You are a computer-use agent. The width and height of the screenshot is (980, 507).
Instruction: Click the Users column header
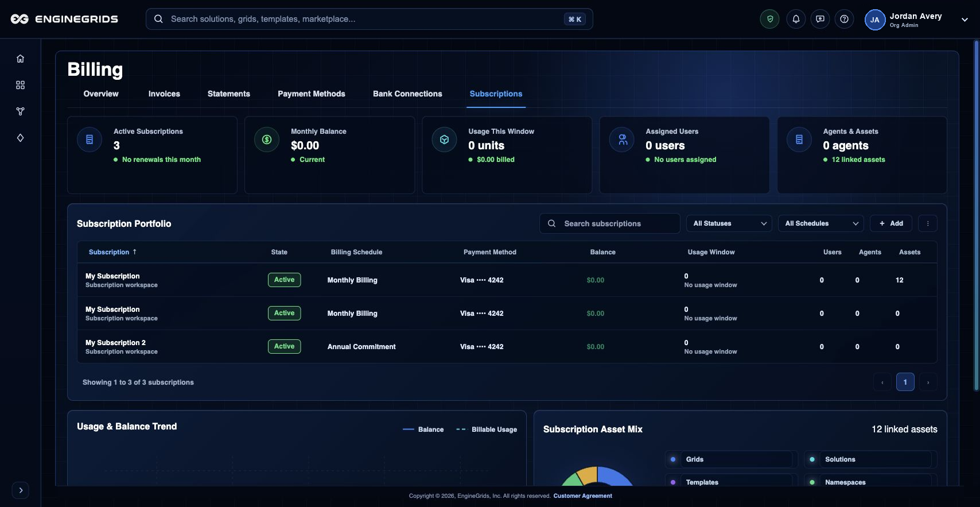coord(833,252)
